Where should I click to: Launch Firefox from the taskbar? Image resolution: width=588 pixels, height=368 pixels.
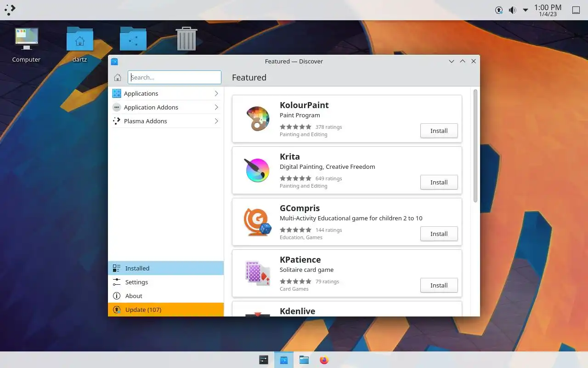click(x=324, y=360)
